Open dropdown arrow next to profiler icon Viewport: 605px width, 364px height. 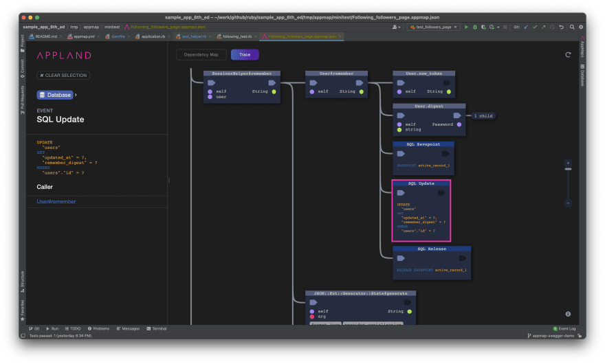tap(498, 27)
